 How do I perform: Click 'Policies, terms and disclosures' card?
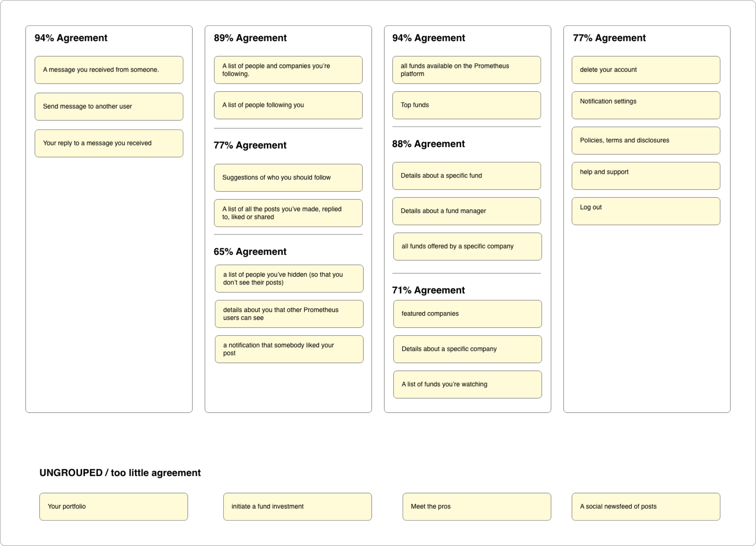(x=646, y=141)
